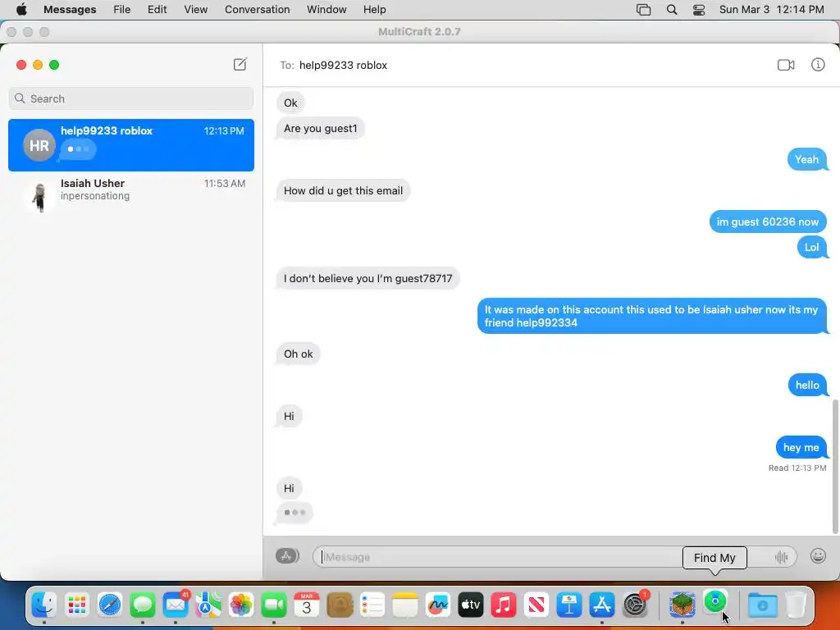This screenshot has width=840, height=630.
Task: Click the compose new message icon
Action: click(240, 64)
